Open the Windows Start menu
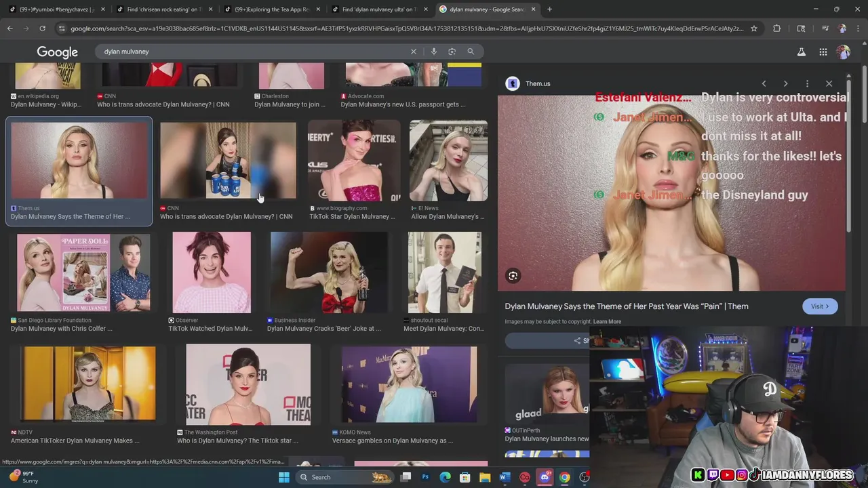Image resolution: width=868 pixels, height=488 pixels. click(284, 477)
